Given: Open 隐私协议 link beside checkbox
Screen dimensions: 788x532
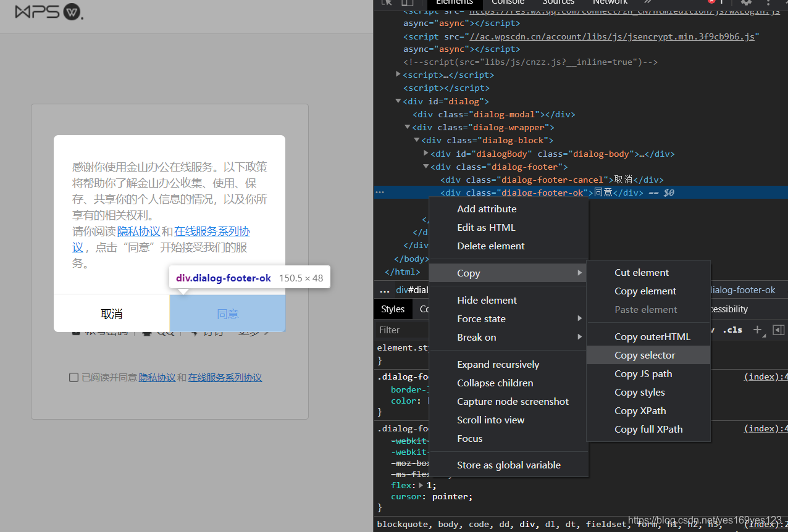Looking at the screenshot, I should click(157, 378).
